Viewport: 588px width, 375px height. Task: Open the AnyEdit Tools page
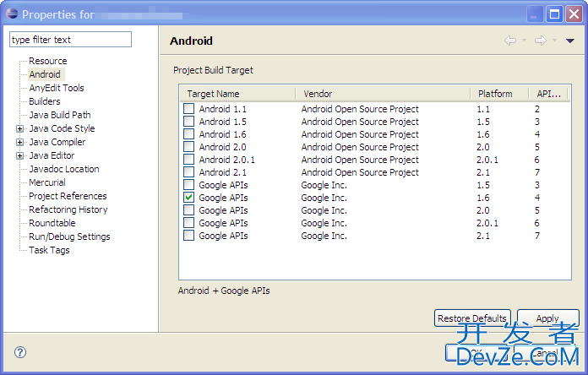coord(57,88)
